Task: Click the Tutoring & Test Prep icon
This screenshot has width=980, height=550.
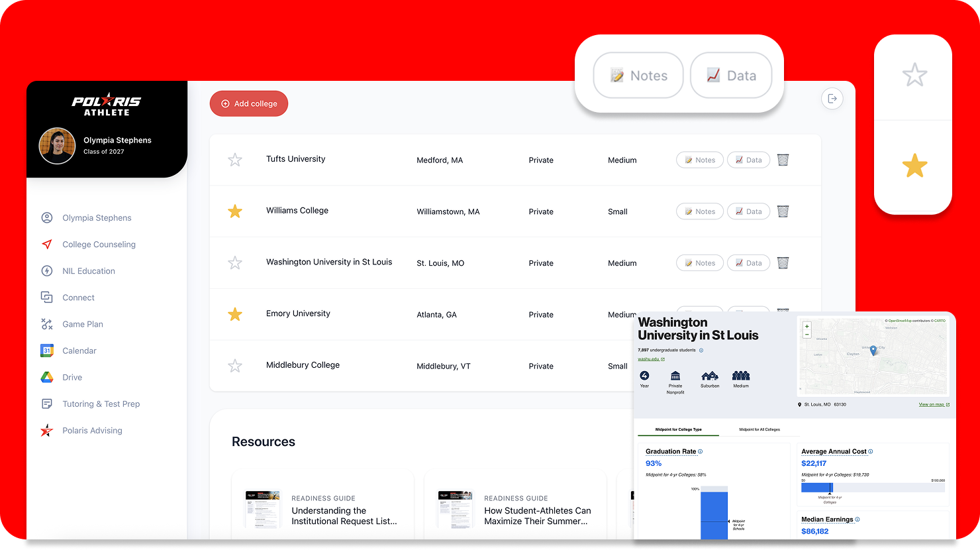Action: (47, 404)
